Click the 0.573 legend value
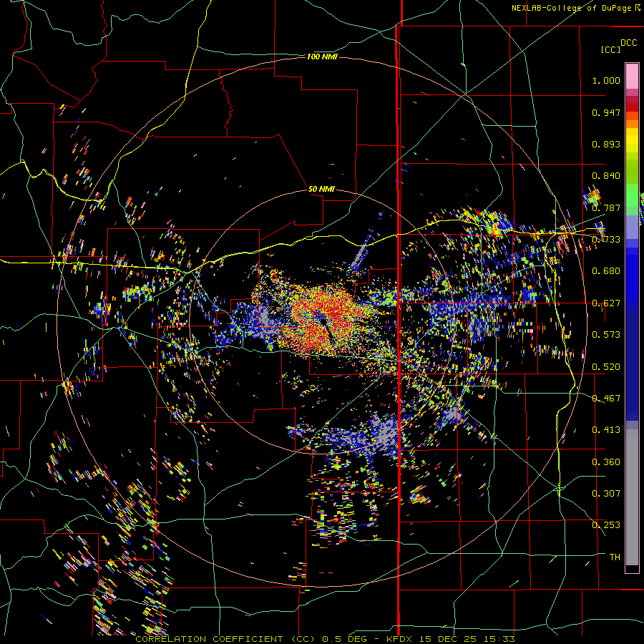Image resolution: width=644 pixels, height=644 pixels. pos(606,335)
